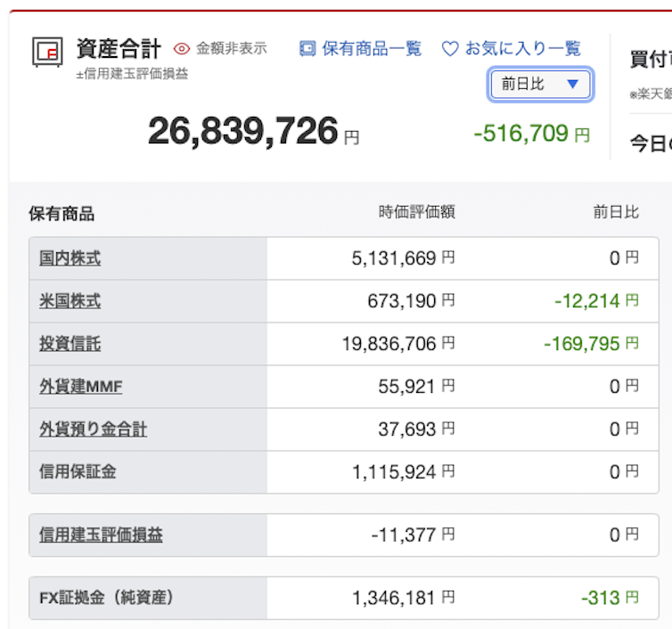Click the 保有商品 section heading
The image size is (672, 629).
[61, 214]
